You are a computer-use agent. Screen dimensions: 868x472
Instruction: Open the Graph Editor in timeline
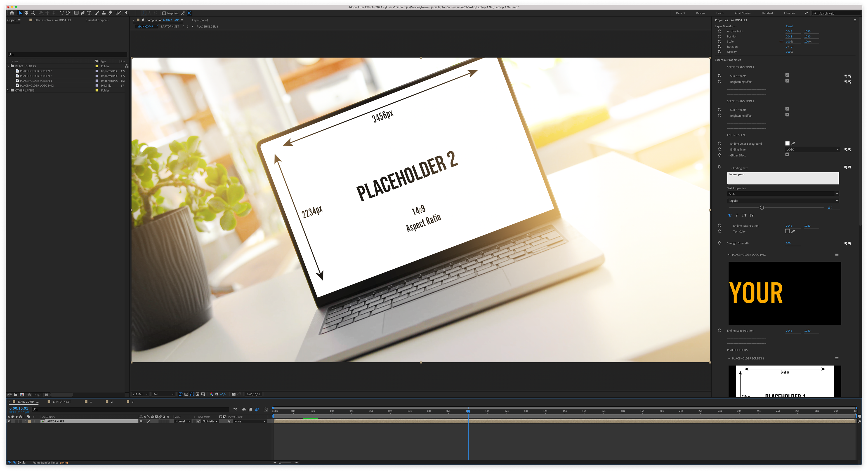(x=266, y=410)
